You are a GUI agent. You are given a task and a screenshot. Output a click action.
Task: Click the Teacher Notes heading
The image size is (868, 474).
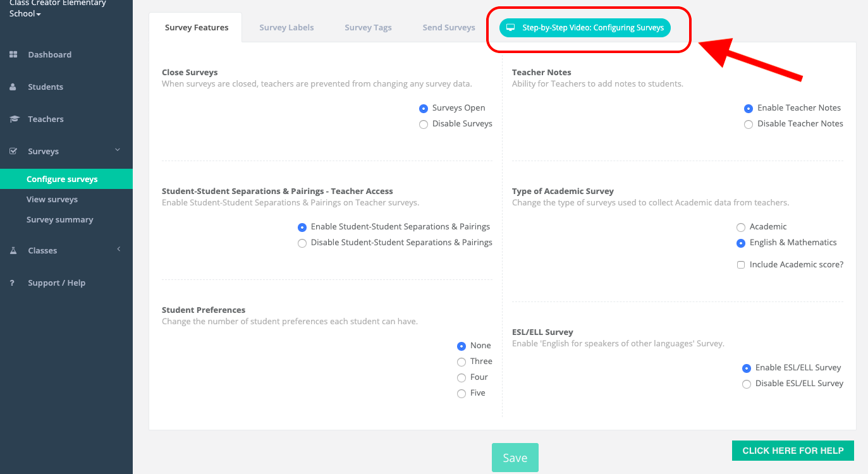point(542,73)
